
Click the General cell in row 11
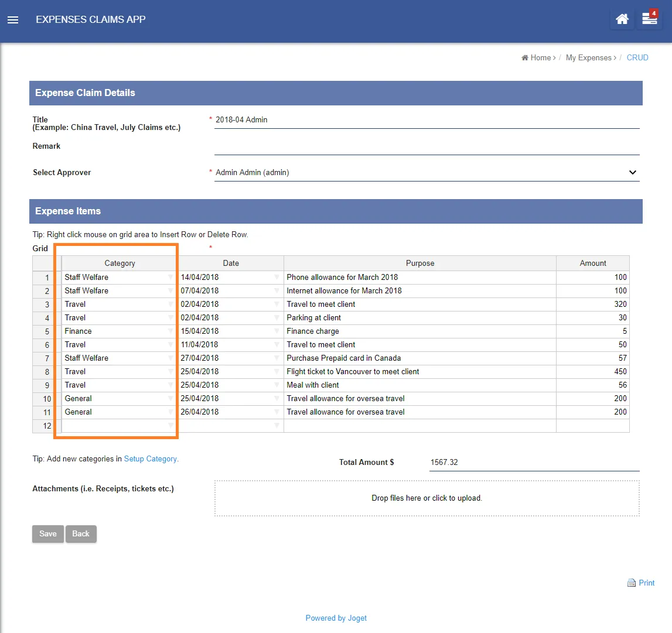120,412
